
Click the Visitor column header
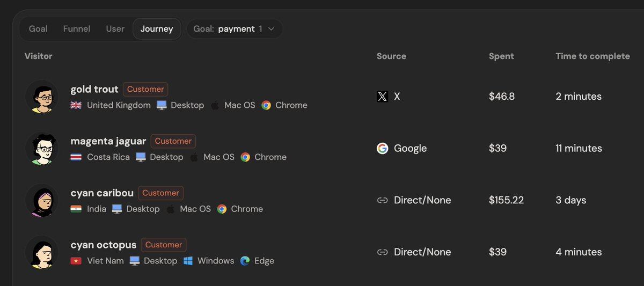click(38, 56)
